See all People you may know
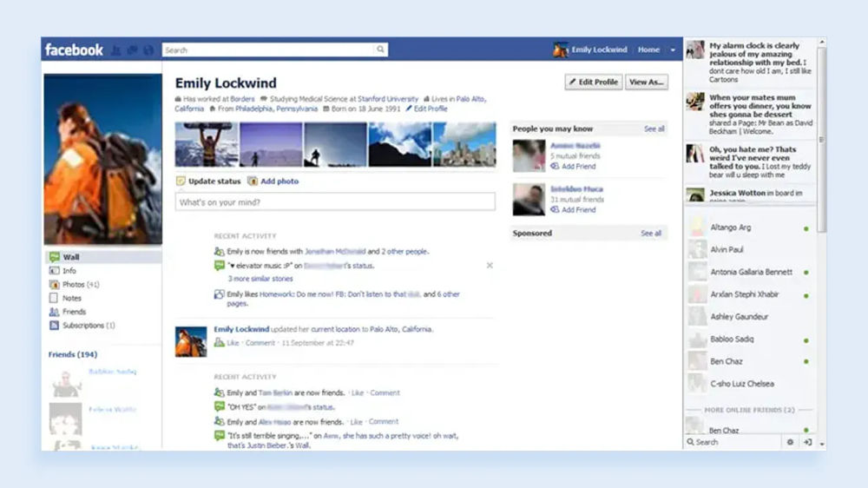The image size is (868, 488). click(x=654, y=129)
